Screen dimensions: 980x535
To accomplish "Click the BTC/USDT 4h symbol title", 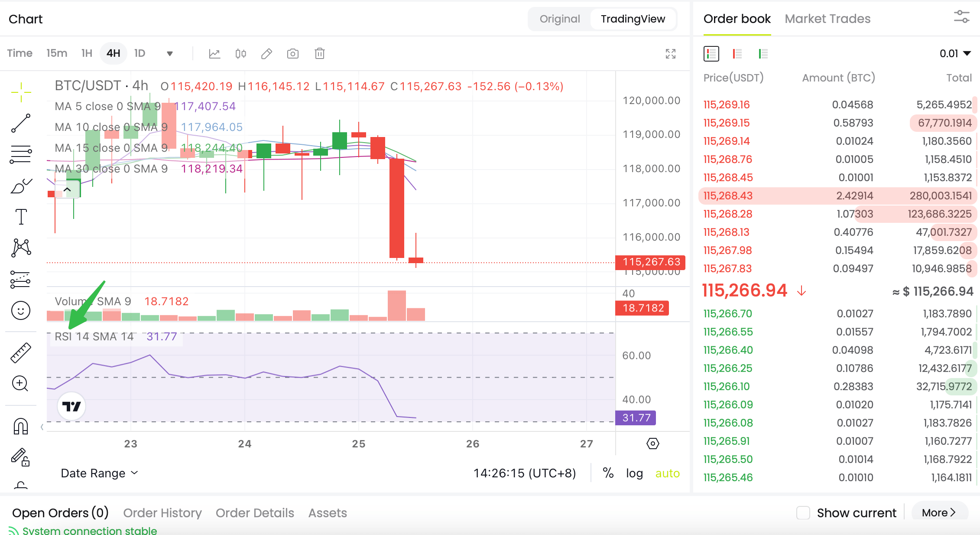I will click(101, 85).
